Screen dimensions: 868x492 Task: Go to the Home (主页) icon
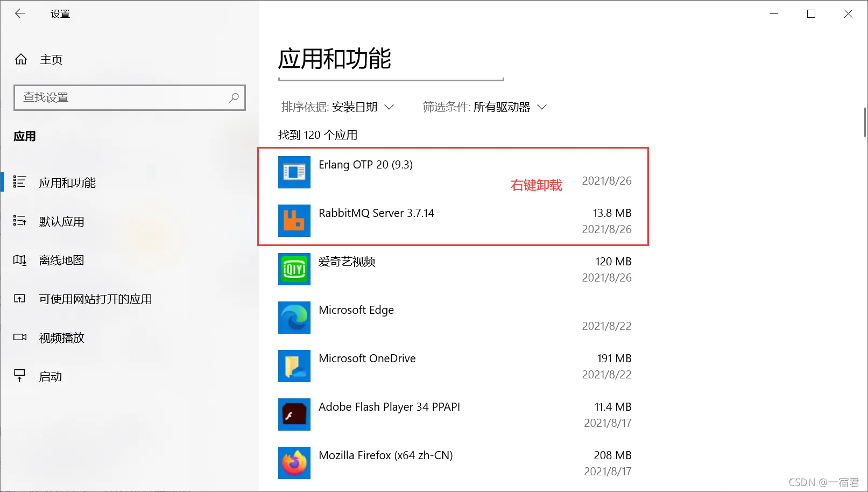tap(21, 59)
